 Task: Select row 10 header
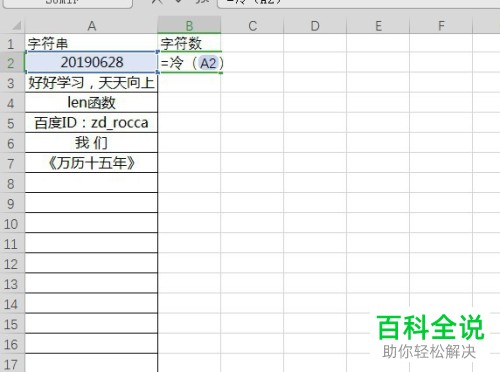click(x=12, y=224)
